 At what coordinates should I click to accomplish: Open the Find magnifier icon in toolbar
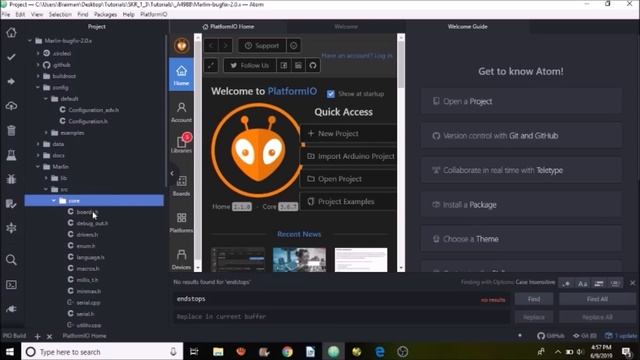pyautogui.click(x=11, y=260)
